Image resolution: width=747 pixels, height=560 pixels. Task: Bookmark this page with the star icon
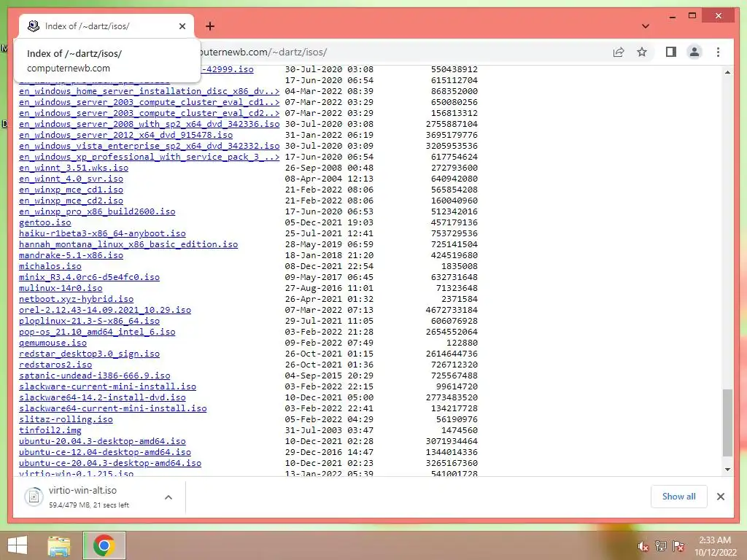pos(642,52)
